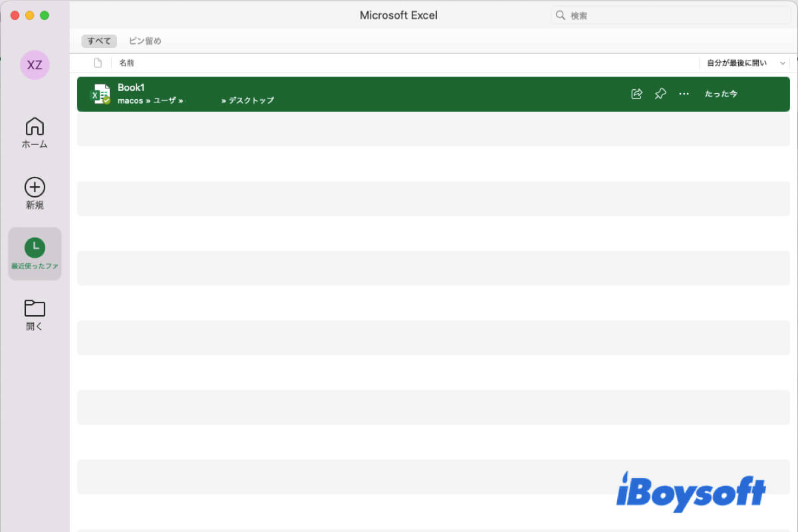
Task: Keep すべて filter selected
Action: (98, 41)
